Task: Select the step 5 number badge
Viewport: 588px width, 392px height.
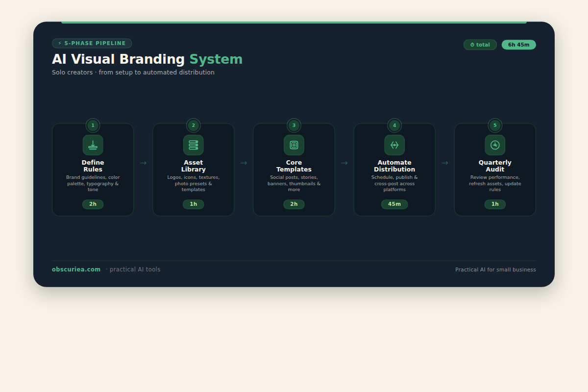Action: (x=495, y=125)
